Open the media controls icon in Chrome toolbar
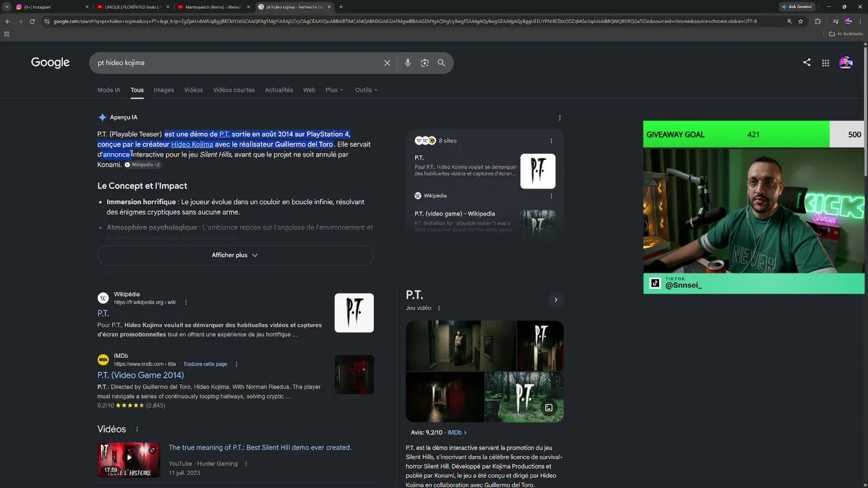 pos(835,21)
